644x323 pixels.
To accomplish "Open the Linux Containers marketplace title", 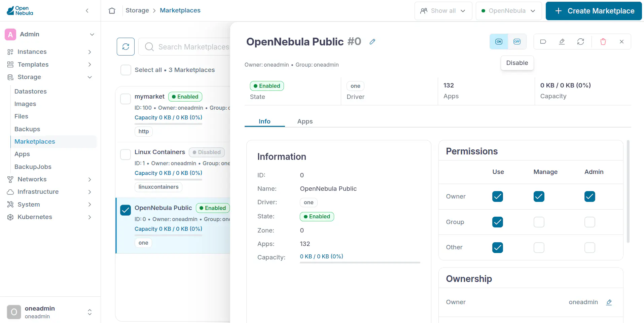I will click(160, 152).
